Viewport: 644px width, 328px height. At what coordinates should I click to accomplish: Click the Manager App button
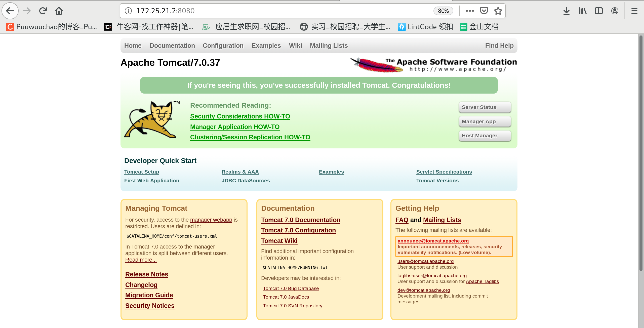click(x=485, y=121)
